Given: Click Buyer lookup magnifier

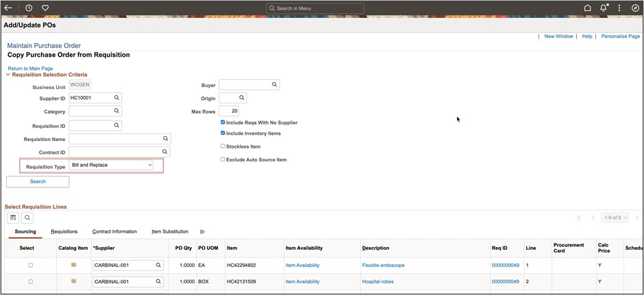Looking at the screenshot, I should (274, 84).
